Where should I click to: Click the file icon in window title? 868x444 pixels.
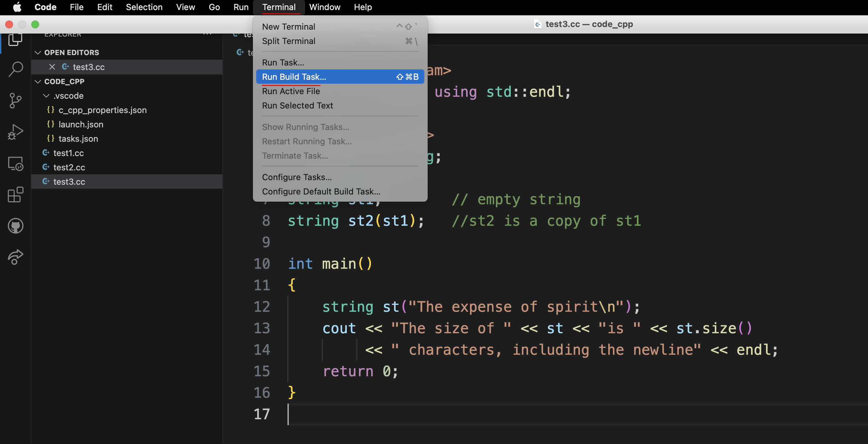click(x=538, y=24)
